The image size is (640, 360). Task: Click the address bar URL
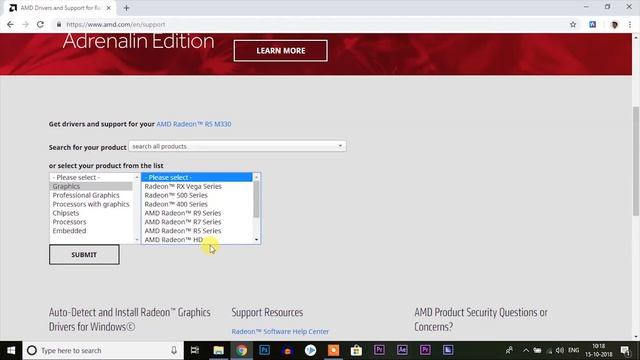[116, 24]
